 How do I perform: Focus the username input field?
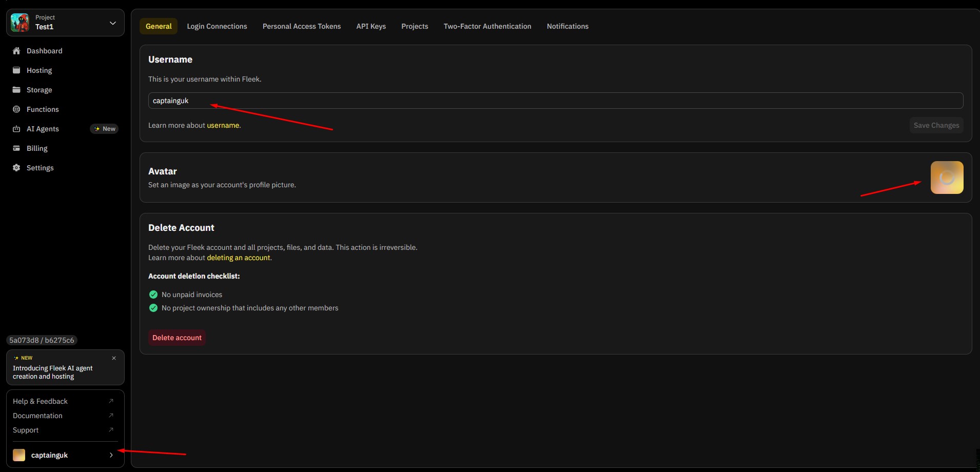tap(555, 101)
